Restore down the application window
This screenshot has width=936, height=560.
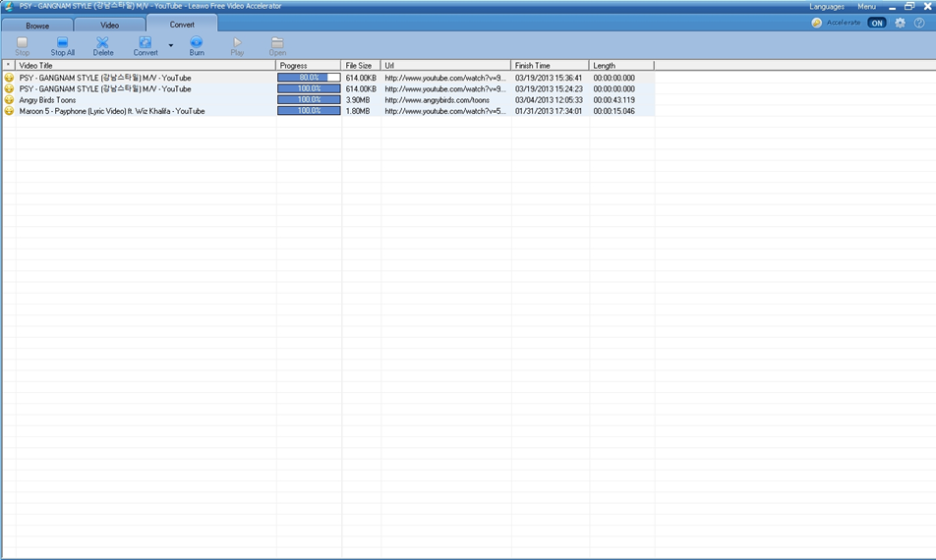point(909,7)
